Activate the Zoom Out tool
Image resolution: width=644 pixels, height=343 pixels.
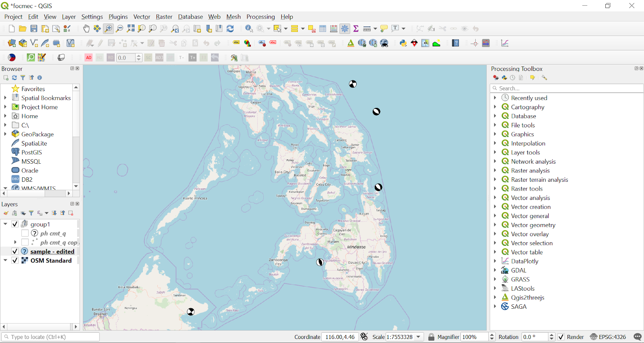coord(120,29)
